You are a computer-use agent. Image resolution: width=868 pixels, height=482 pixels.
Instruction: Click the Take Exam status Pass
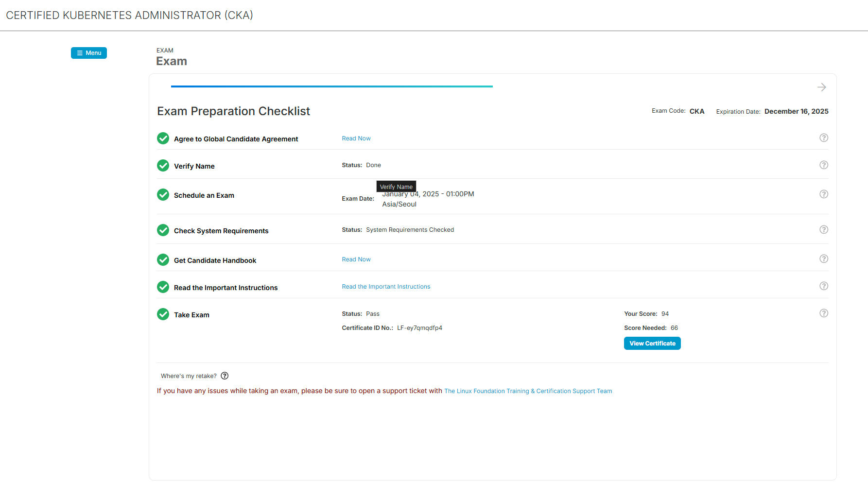(x=373, y=314)
